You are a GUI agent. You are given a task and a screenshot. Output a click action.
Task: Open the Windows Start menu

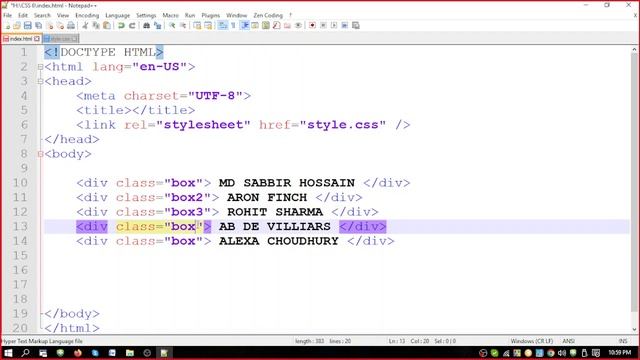tap(8, 353)
